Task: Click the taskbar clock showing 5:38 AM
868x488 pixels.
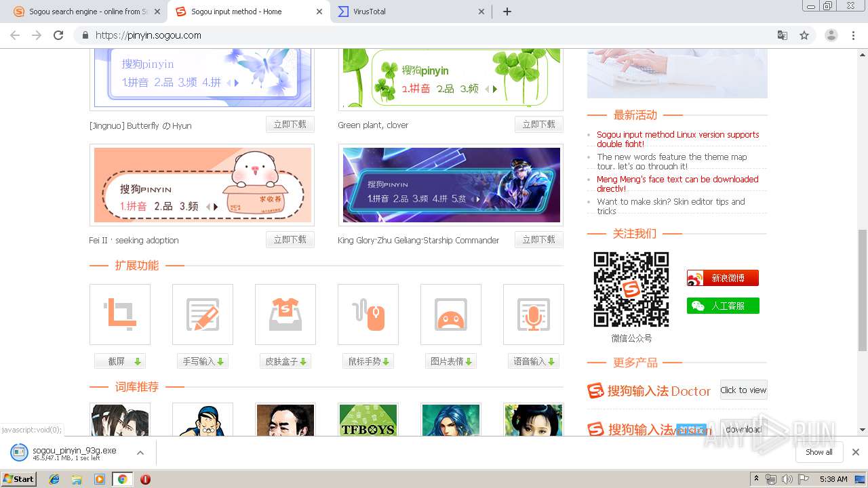Action: (833, 479)
